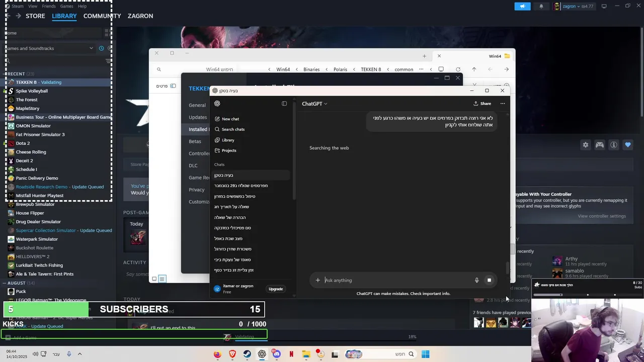Open controller icon on TEKKEN 8 page

click(600, 145)
